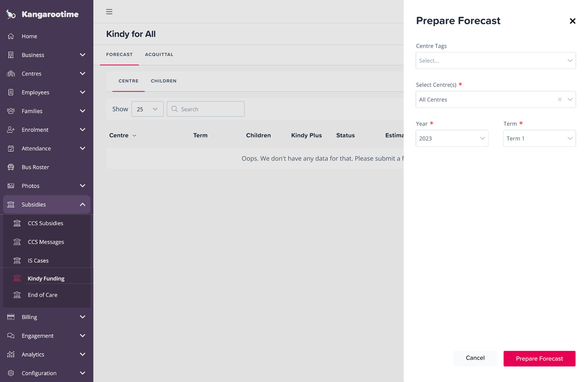
Task: Expand the Enrolment menu chevron
Action: (82, 130)
